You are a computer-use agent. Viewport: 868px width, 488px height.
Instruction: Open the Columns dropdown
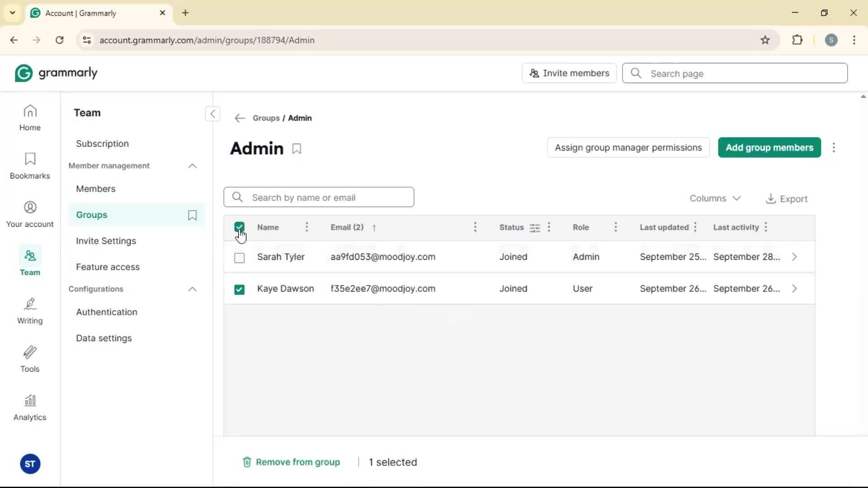click(x=715, y=198)
